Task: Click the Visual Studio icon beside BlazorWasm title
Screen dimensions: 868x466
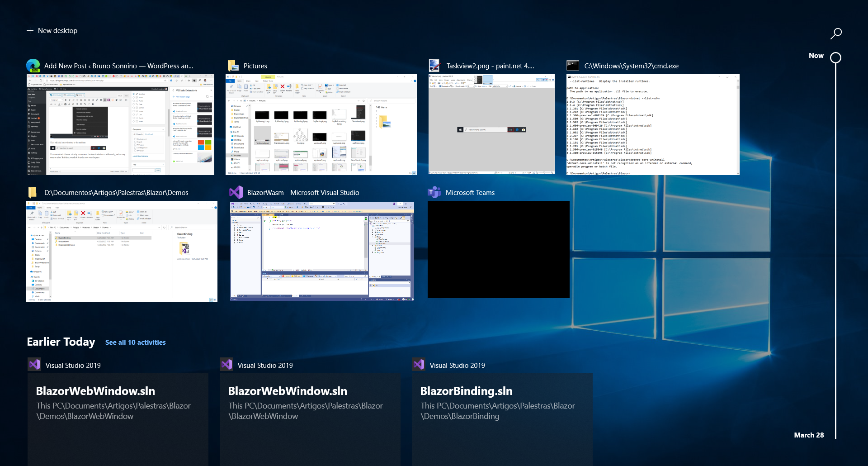Action: (236, 192)
